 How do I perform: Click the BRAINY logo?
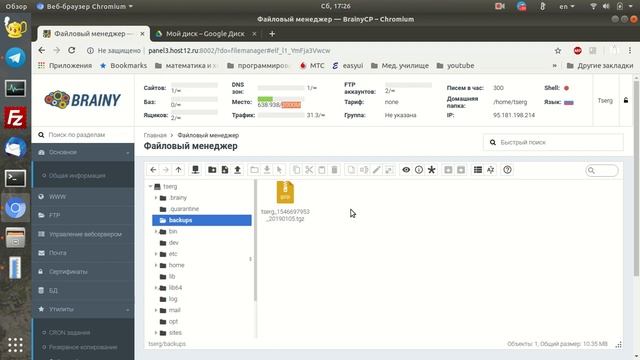(82, 100)
